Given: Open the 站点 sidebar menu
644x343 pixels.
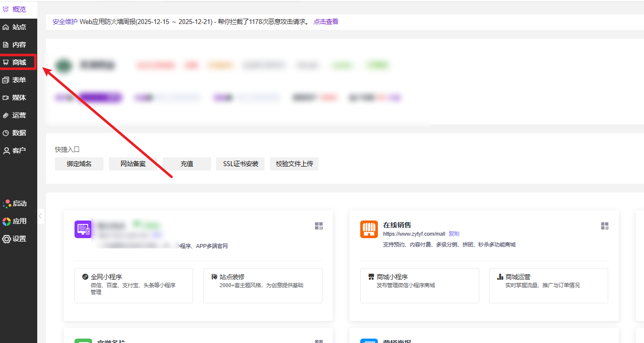Looking at the screenshot, I should pos(19,27).
